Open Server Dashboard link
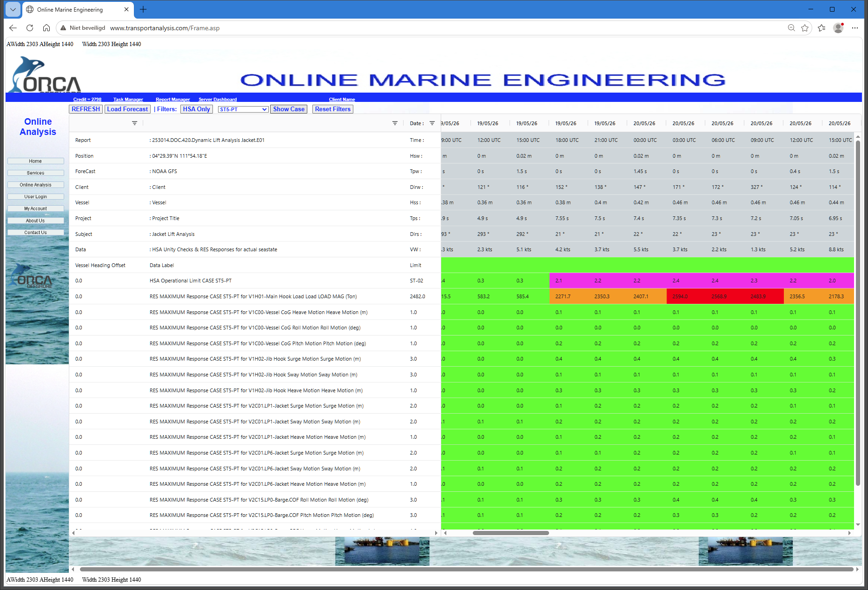This screenshot has height=590, width=868. tap(218, 99)
